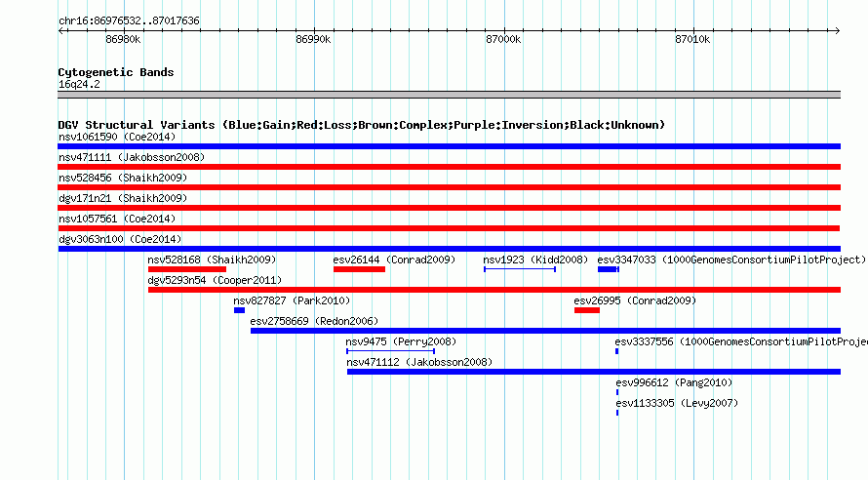
Task: Click the red bar beneath dgv171n21
Action: tap(449, 208)
